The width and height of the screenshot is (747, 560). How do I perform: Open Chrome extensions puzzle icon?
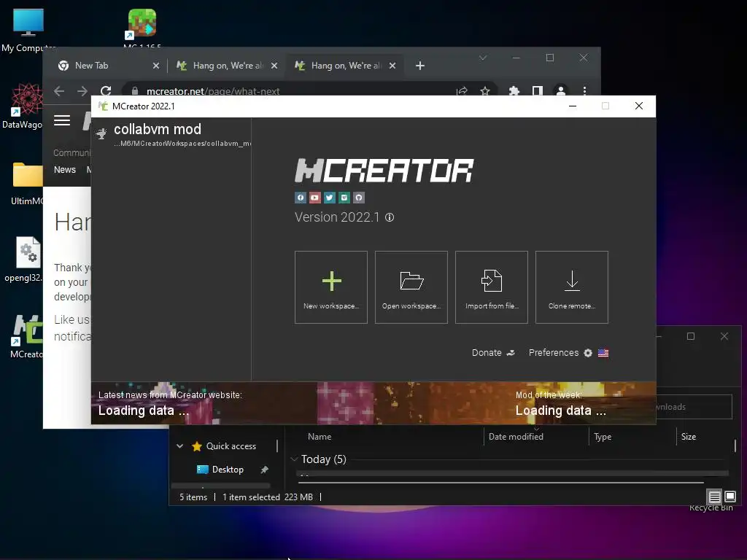514,91
